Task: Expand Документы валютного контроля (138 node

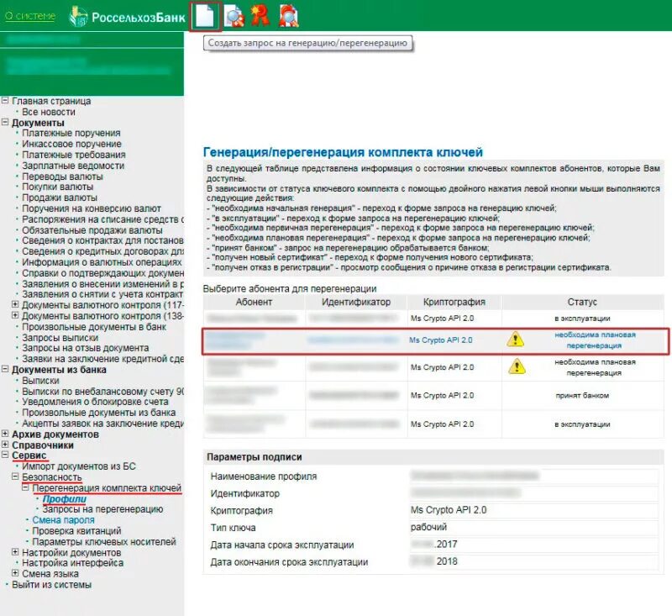Action: [15, 315]
